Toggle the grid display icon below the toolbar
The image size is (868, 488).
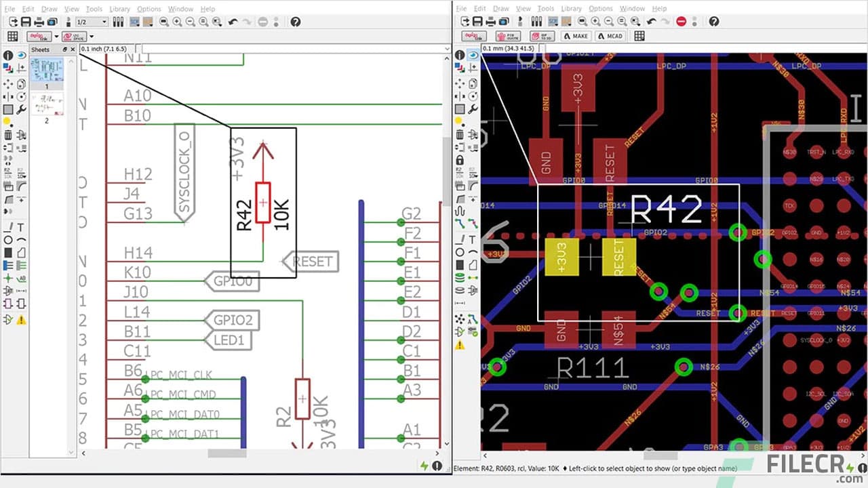(x=14, y=36)
